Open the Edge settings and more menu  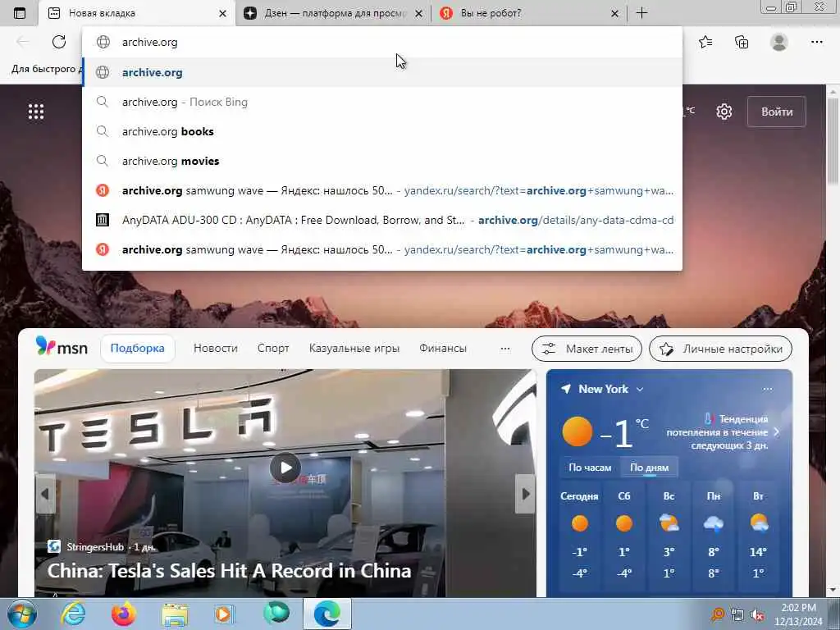pyautogui.click(x=816, y=42)
